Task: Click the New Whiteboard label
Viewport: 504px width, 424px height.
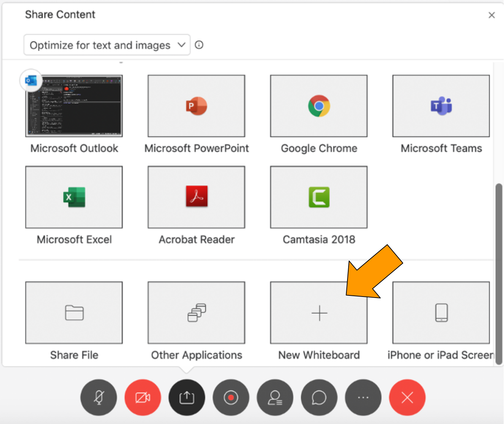Action: (x=319, y=355)
